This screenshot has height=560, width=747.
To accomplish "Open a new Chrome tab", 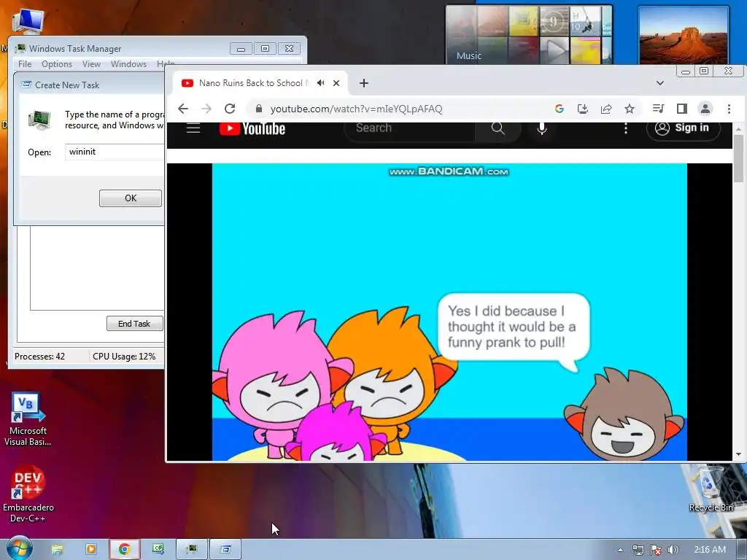I will [364, 83].
